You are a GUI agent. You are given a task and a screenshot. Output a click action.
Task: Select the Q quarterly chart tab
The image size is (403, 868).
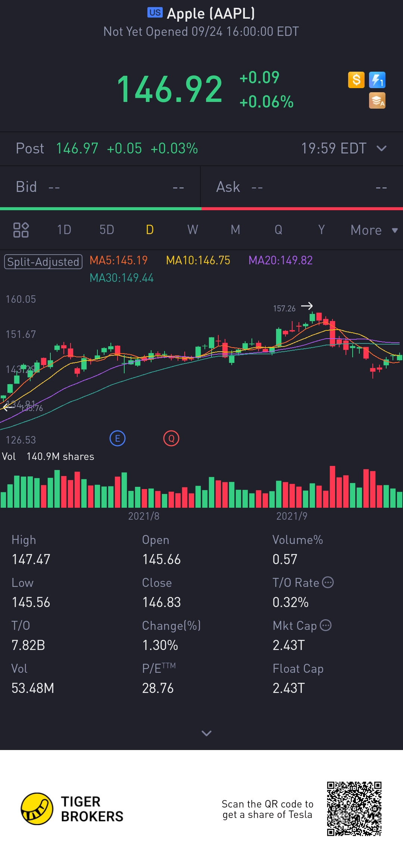tap(278, 230)
